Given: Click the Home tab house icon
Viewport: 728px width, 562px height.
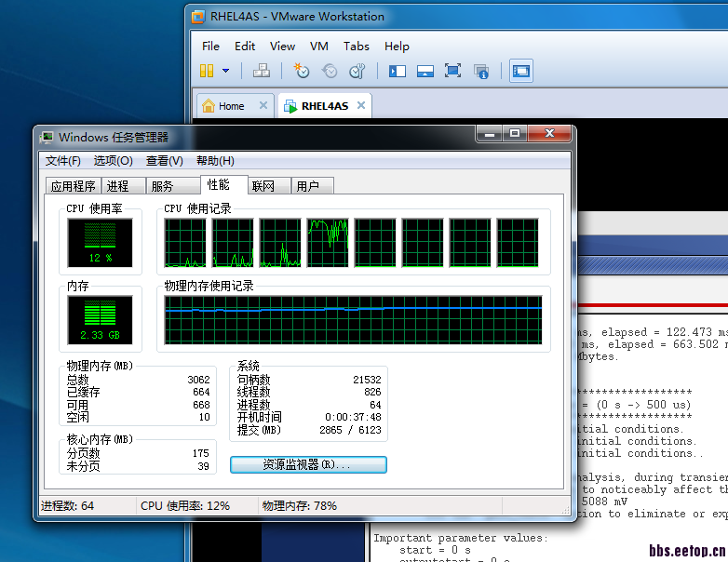Looking at the screenshot, I should point(209,106).
